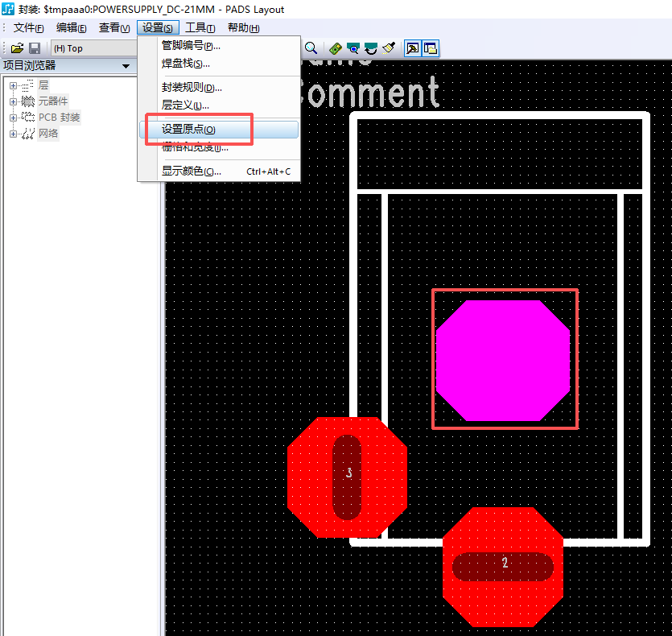Image resolution: width=672 pixels, height=636 pixels.
Task: Click the redraw refresh icon
Action: (371, 48)
